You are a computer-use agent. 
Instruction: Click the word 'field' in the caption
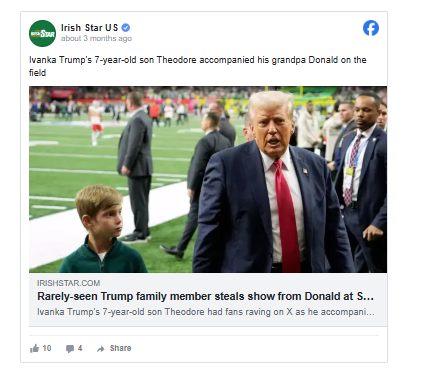point(37,73)
